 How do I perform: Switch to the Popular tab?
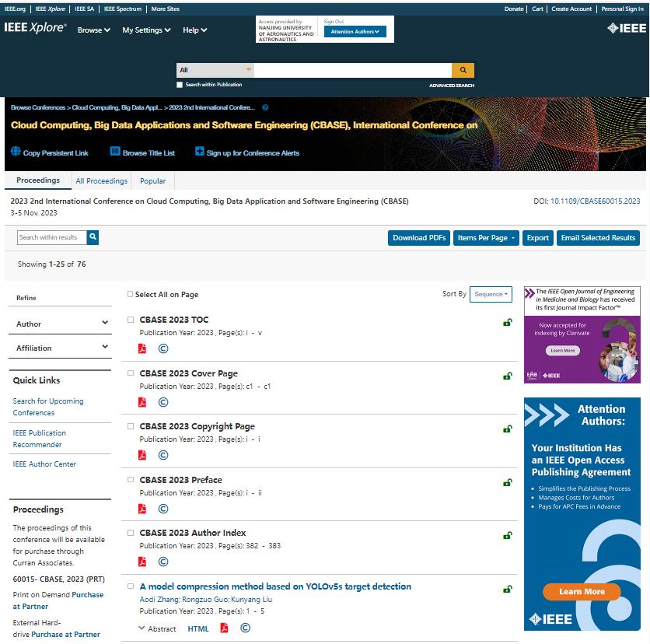(x=152, y=180)
